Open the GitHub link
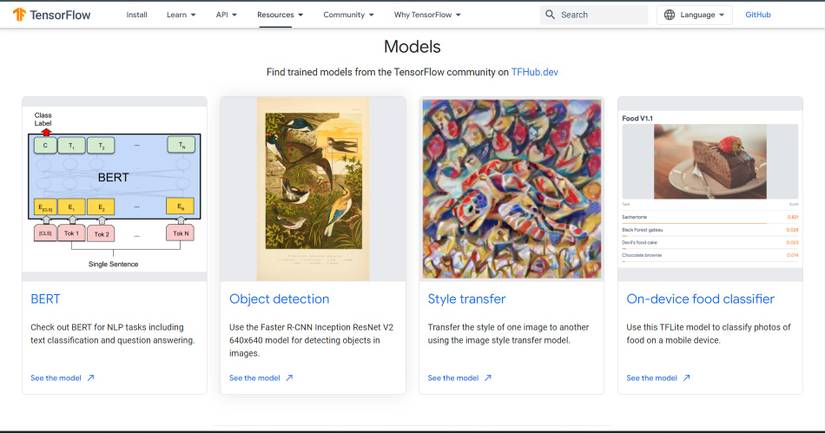Screen dimensions: 825x433 (758, 15)
